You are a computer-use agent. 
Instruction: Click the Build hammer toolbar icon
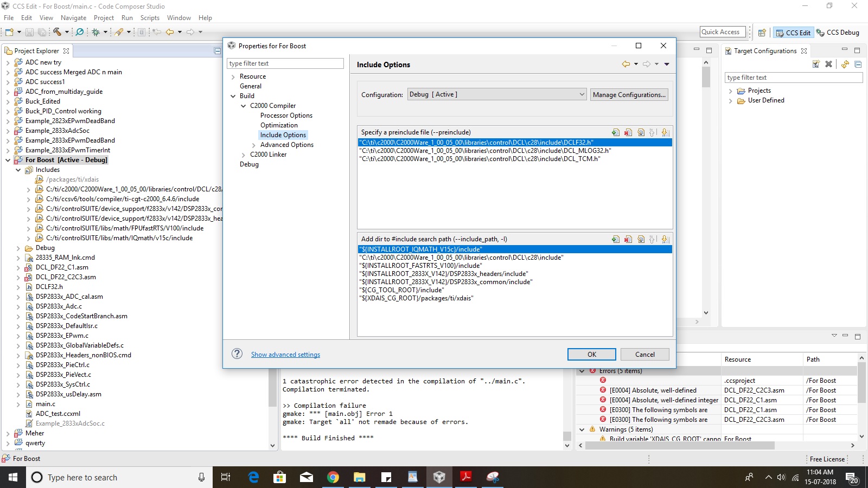pos(57,33)
